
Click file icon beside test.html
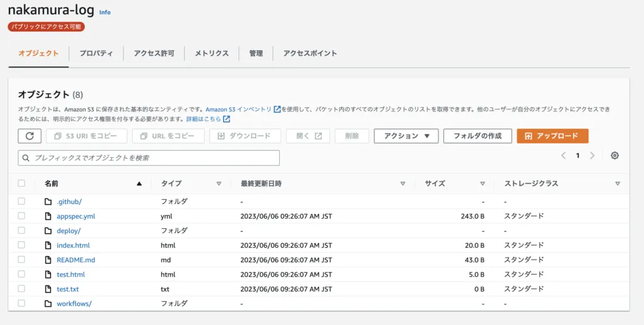tap(48, 275)
